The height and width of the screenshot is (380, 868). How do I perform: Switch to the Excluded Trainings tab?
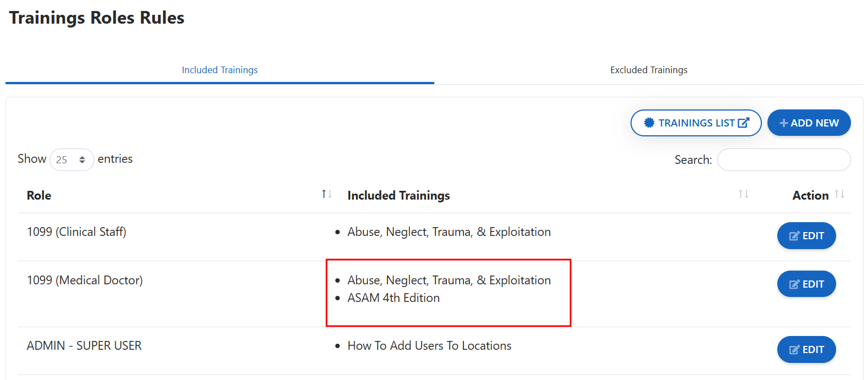coord(649,70)
